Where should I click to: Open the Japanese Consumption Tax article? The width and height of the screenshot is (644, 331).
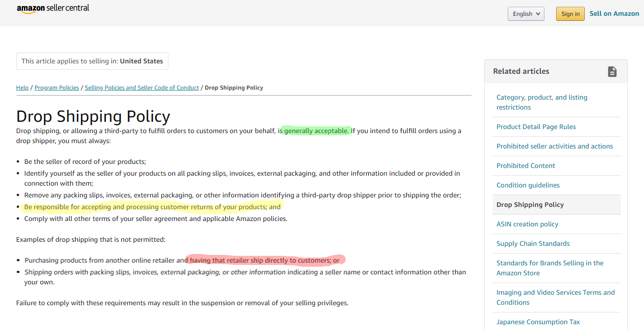[538, 322]
